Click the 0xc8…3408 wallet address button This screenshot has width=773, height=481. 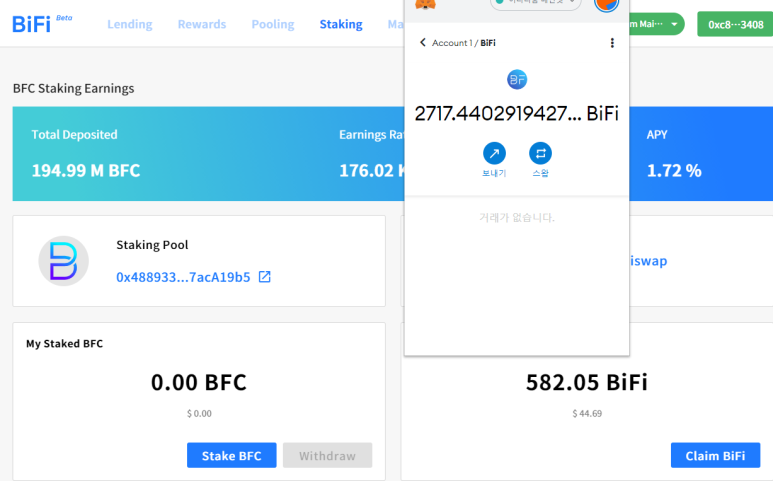(735, 24)
